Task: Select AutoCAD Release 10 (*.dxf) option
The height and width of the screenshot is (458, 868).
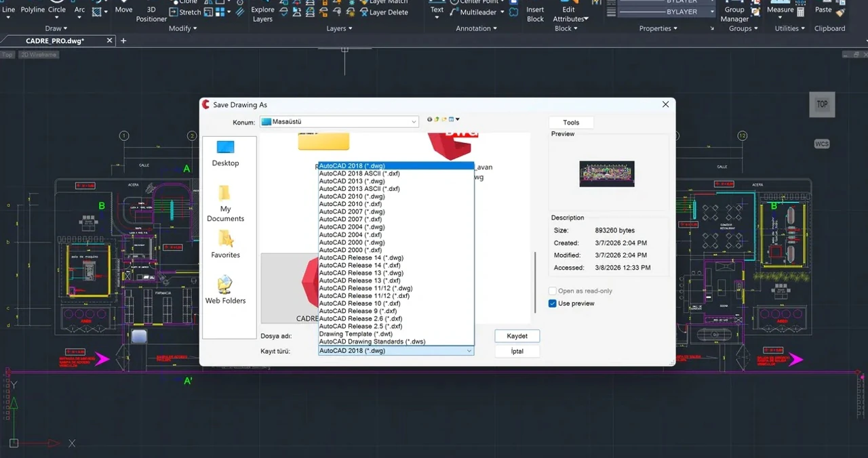Action: [x=396, y=304]
